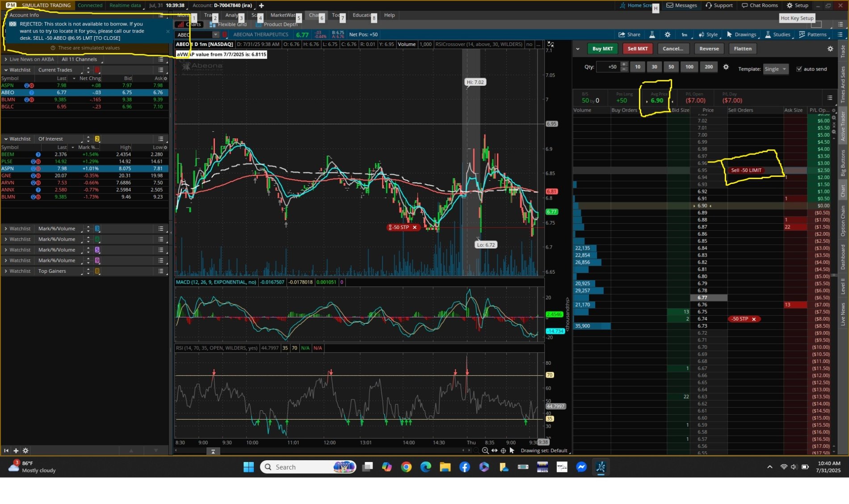Open Chat Rooms from the top bar
Viewport: 849px width, 504px height.
pyautogui.click(x=760, y=5)
